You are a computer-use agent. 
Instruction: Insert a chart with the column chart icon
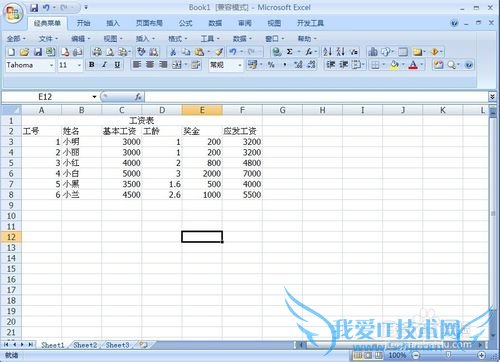[x=373, y=52]
